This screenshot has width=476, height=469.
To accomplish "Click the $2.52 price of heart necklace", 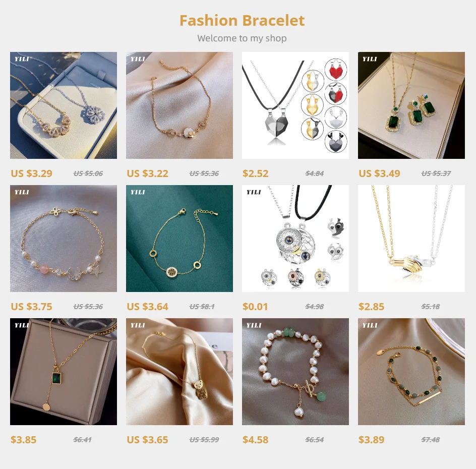I will [x=255, y=173].
